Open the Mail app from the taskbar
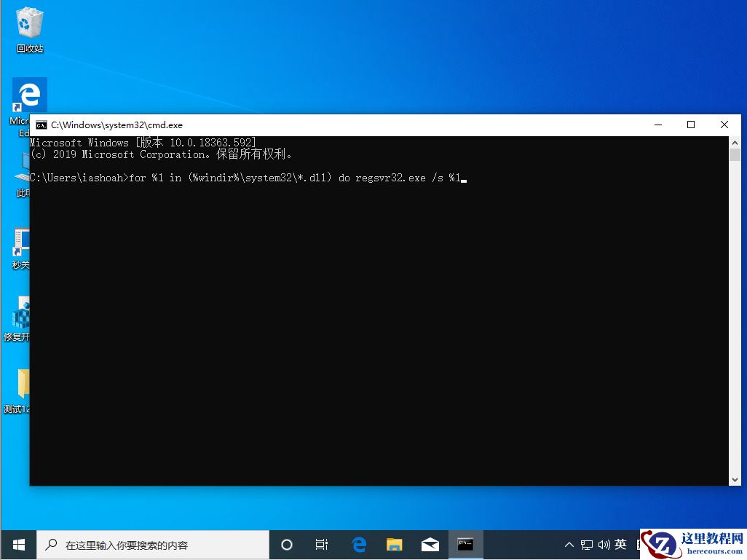This screenshot has height=560, width=747. (430, 544)
